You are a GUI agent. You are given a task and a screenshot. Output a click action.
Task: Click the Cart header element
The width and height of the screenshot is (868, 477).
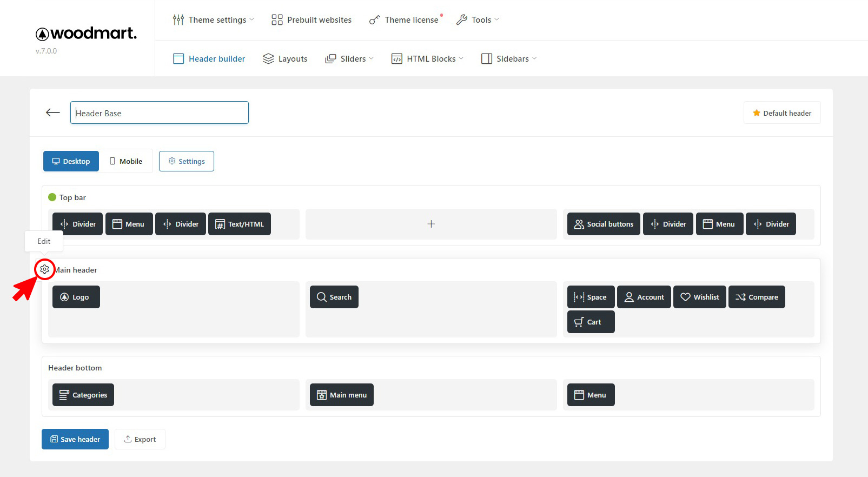tap(590, 322)
